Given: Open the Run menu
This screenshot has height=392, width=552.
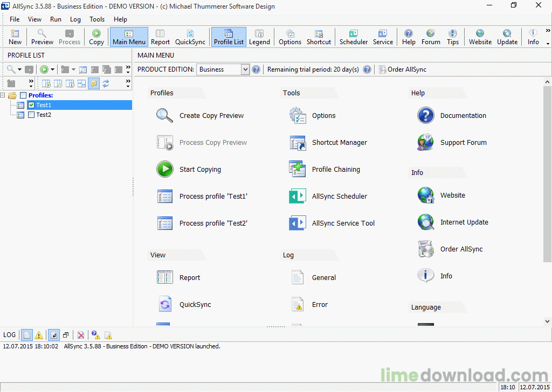Looking at the screenshot, I should pos(56,19).
